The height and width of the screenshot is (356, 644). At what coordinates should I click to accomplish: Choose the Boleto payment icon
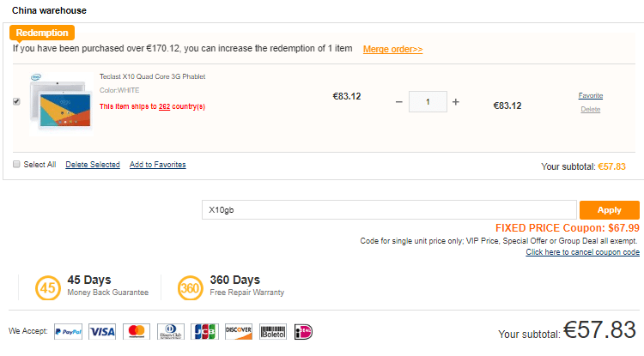[x=273, y=331]
